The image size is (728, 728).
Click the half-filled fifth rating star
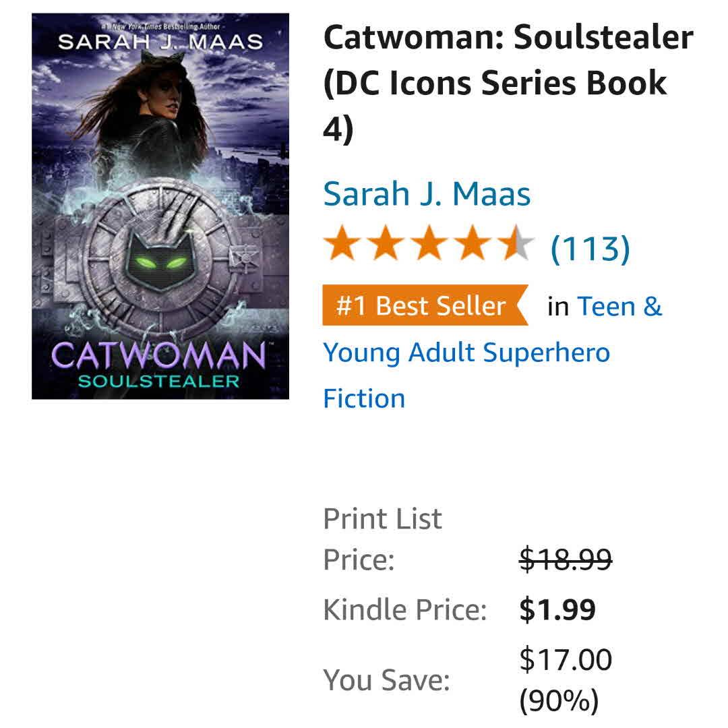pos(515,245)
